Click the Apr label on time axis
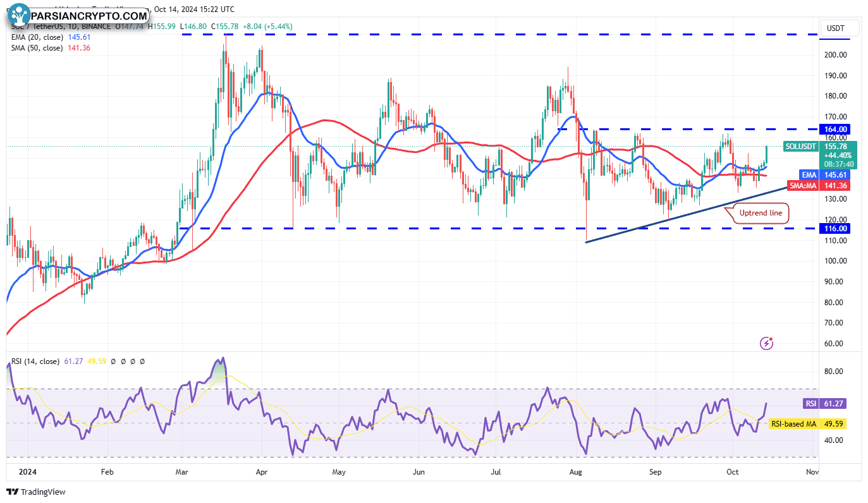The image size is (868, 503). (261, 471)
